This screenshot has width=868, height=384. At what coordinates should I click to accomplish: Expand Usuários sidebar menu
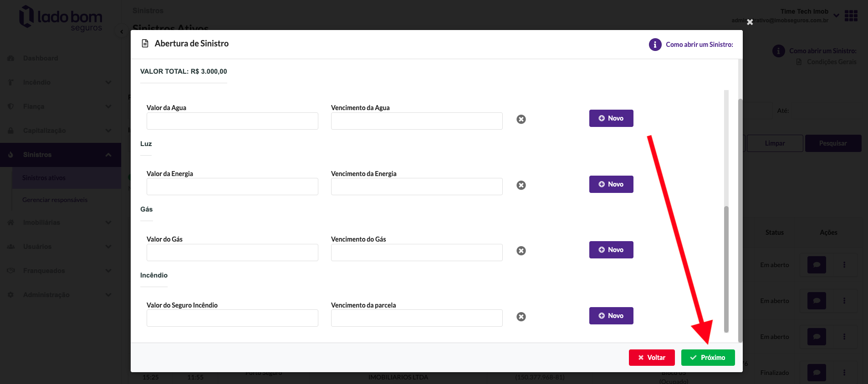(61, 247)
